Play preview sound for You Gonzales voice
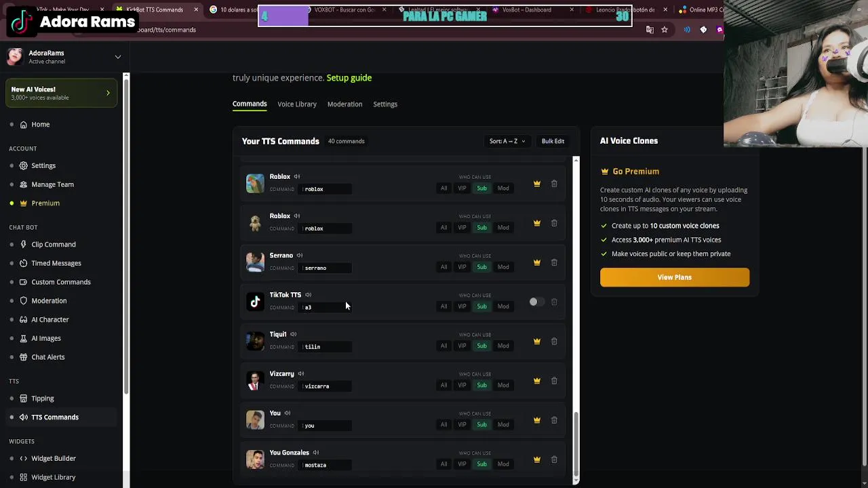 click(316, 453)
